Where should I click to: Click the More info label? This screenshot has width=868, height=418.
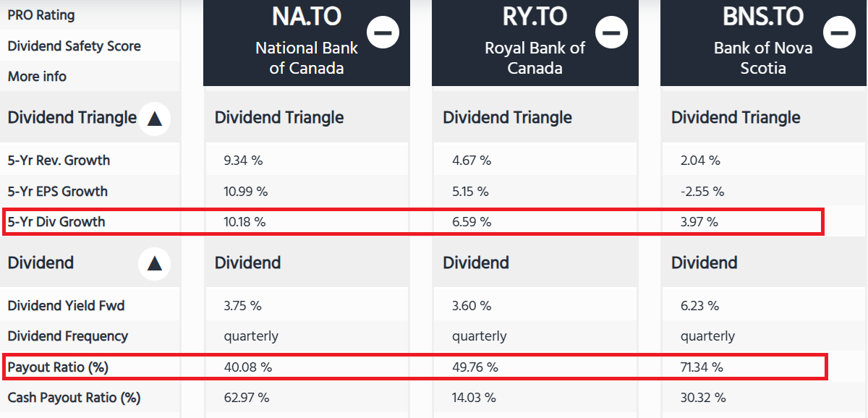click(x=37, y=77)
